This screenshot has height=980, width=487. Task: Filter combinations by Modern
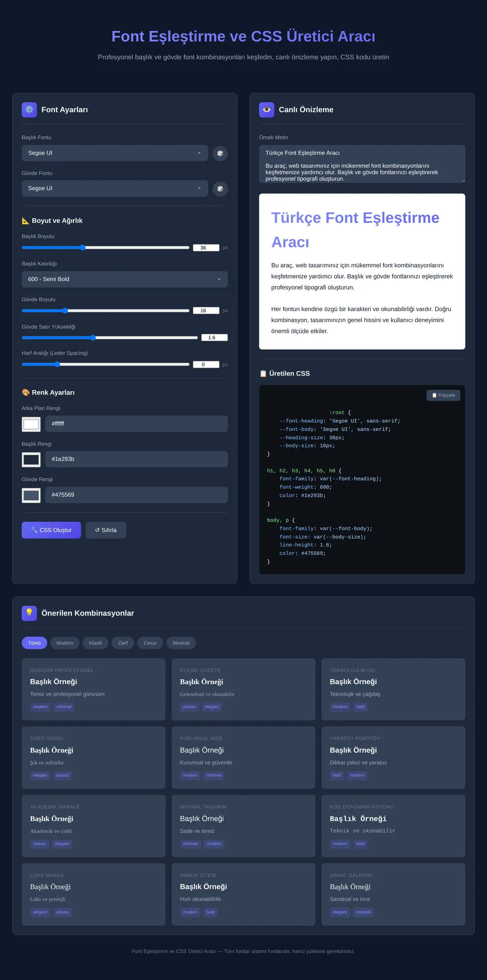pos(65,643)
